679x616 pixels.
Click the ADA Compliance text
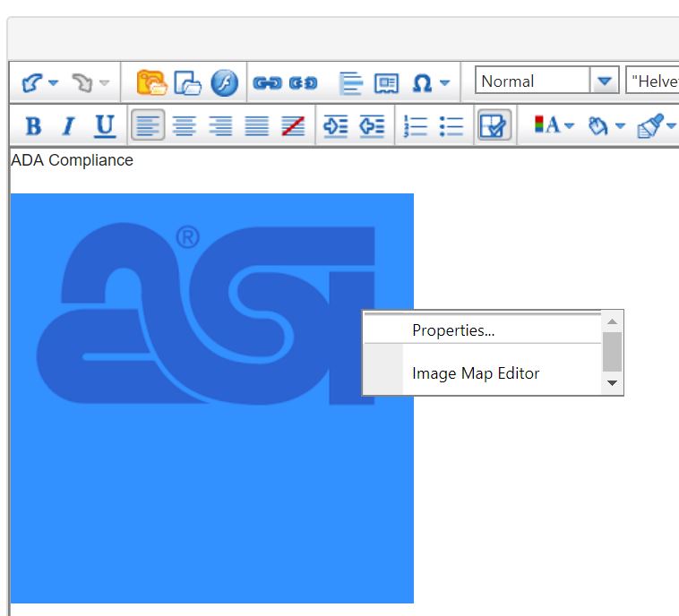(72, 160)
